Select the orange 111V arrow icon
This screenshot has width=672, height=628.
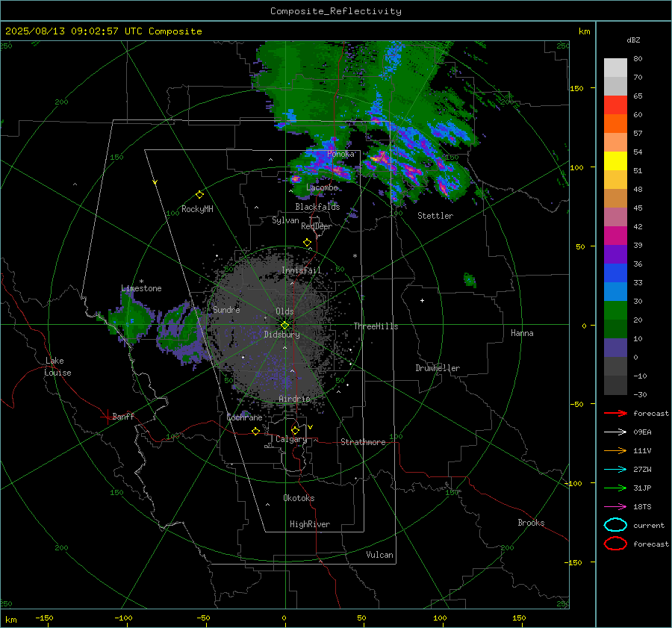[615, 450]
